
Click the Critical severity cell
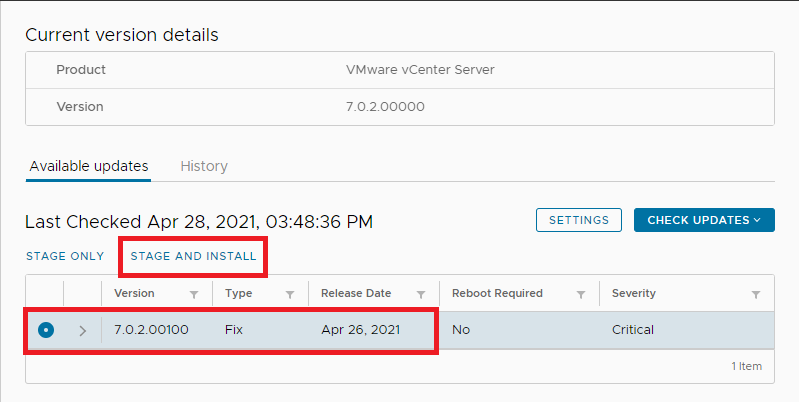(633, 330)
